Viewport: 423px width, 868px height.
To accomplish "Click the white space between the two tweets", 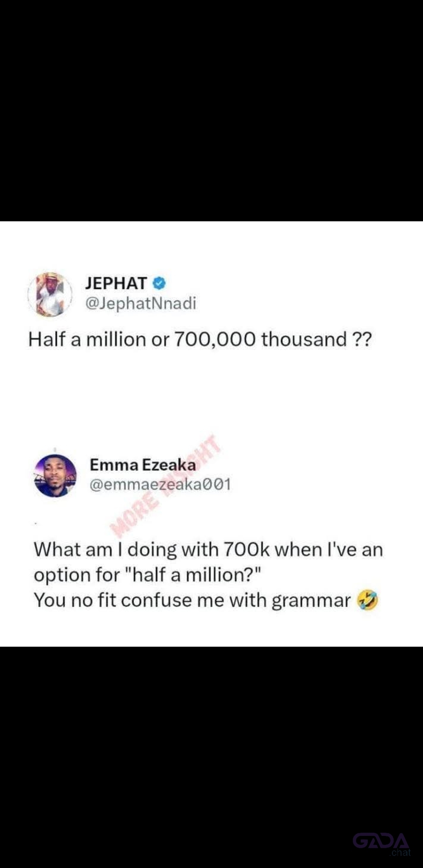I will [211, 396].
